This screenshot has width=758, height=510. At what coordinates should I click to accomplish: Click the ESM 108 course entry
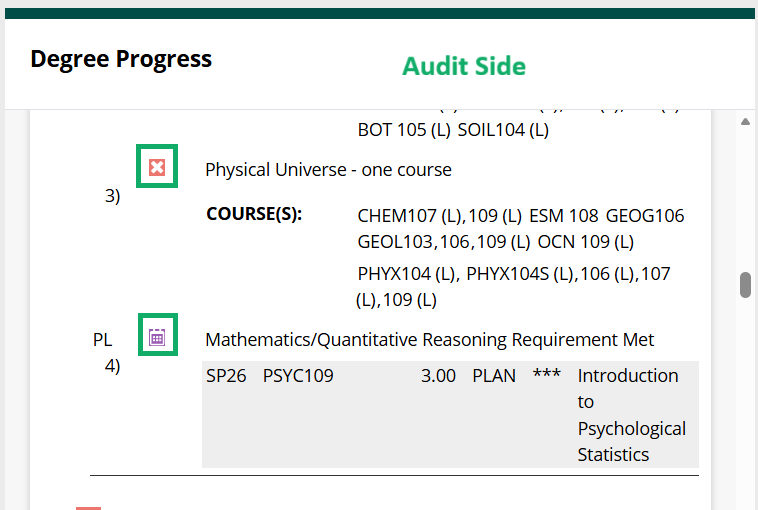tap(564, 216)
